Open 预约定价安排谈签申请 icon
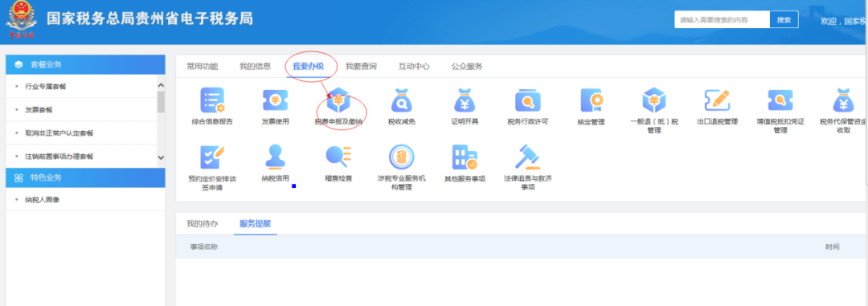Screen dimensions: 868x306 [x=212, y=157]
